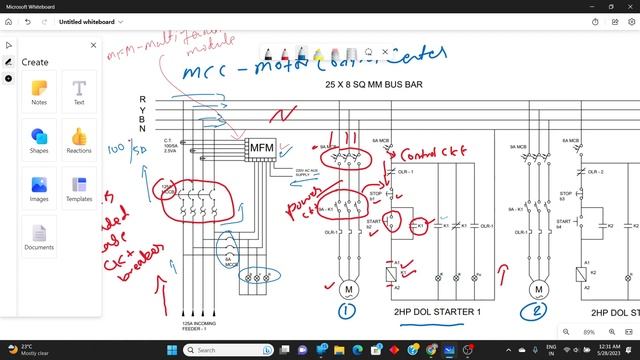Click the zoom percentage value

click(x=589, y=332)
